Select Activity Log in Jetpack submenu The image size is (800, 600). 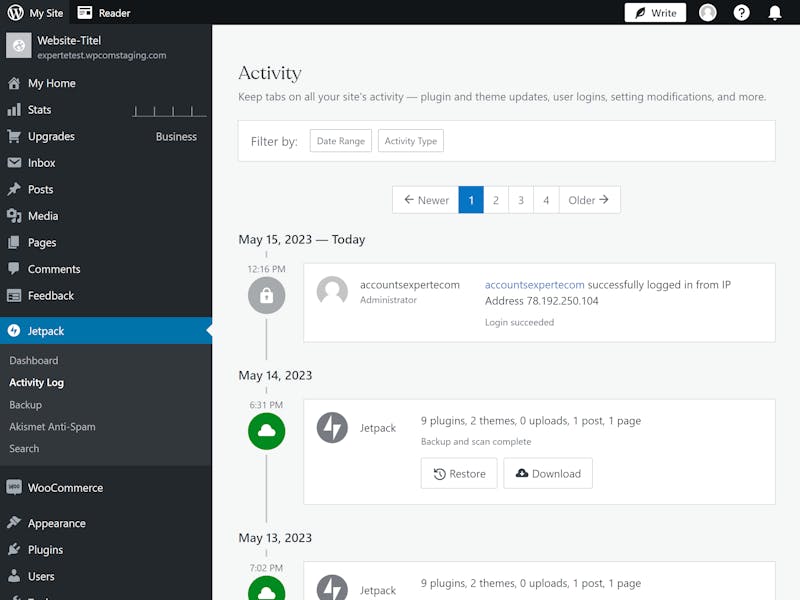(x=36, y=383)
